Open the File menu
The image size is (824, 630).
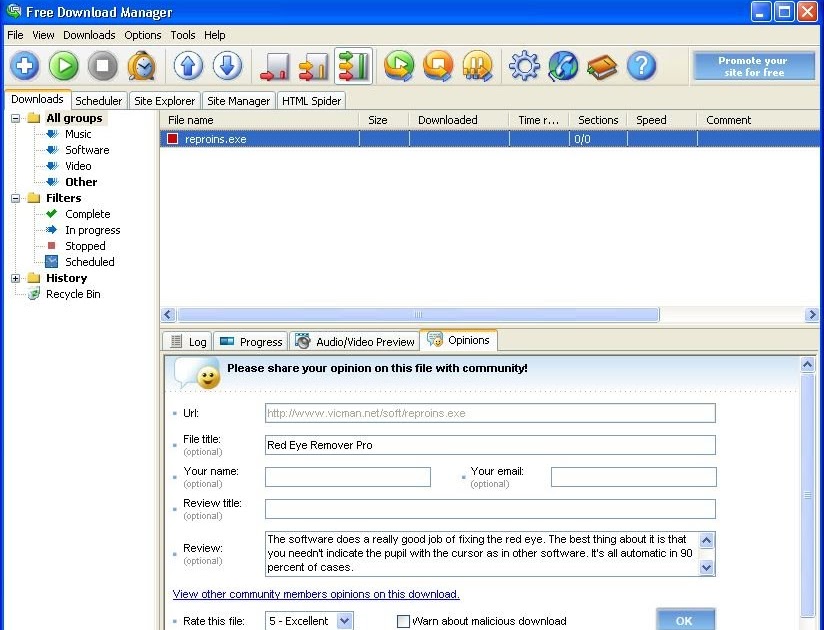(15, 35)
